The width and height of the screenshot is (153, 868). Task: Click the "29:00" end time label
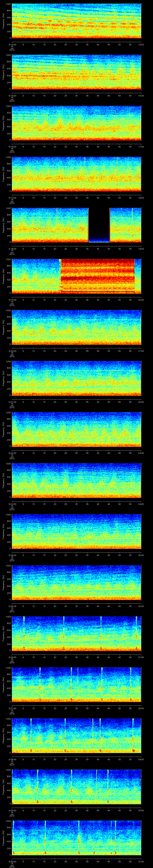click(x=141, y=759)
